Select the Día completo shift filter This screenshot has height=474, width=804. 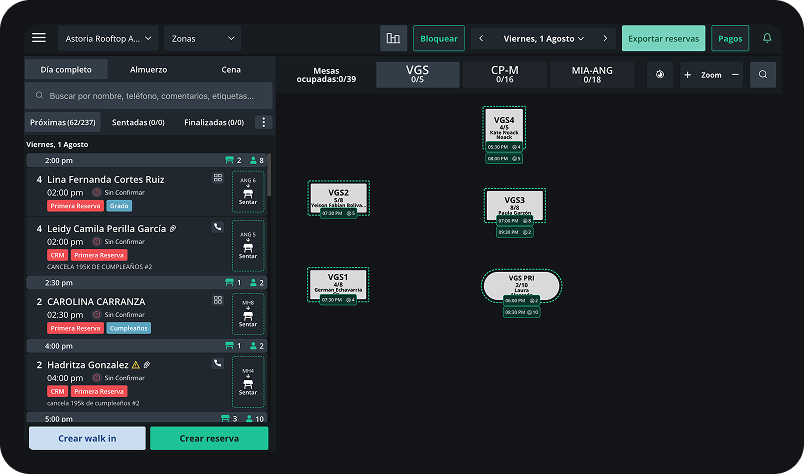66,70
